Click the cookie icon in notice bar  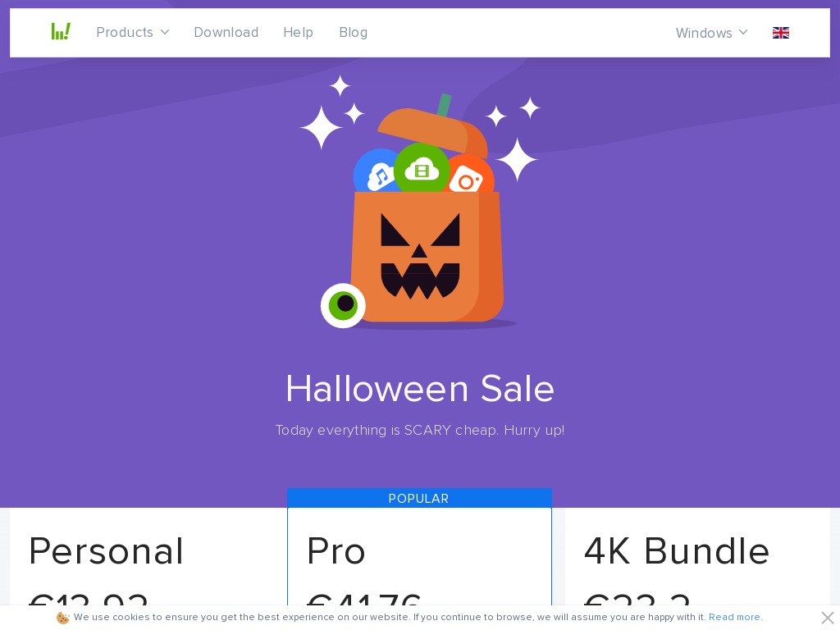pyautogui.click(x=62, y=618)
